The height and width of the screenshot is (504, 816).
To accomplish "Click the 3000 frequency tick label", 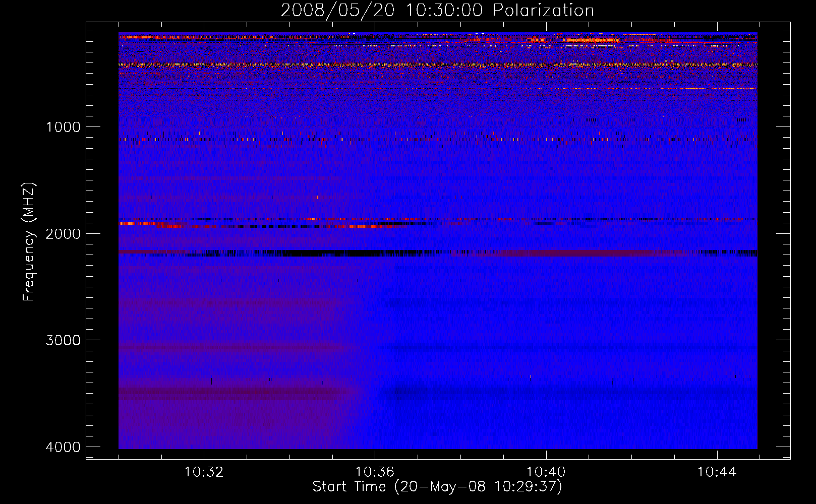I will 64,340.
